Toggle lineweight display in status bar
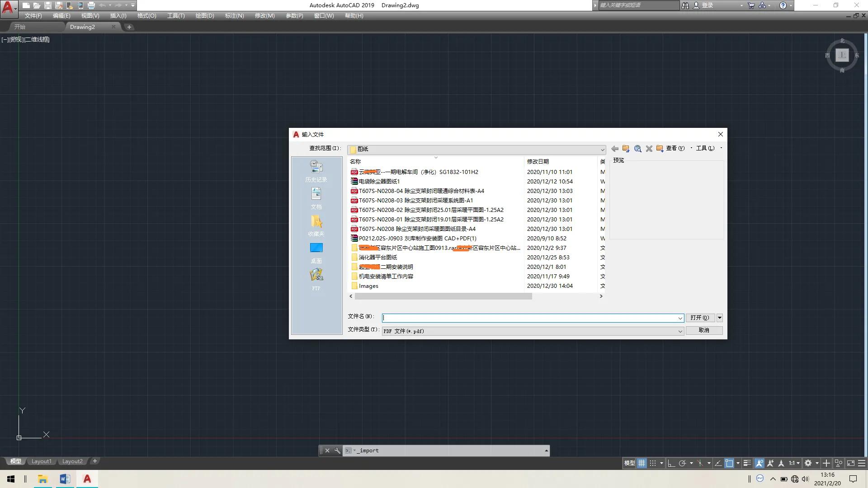 click(x=747, y=463)
